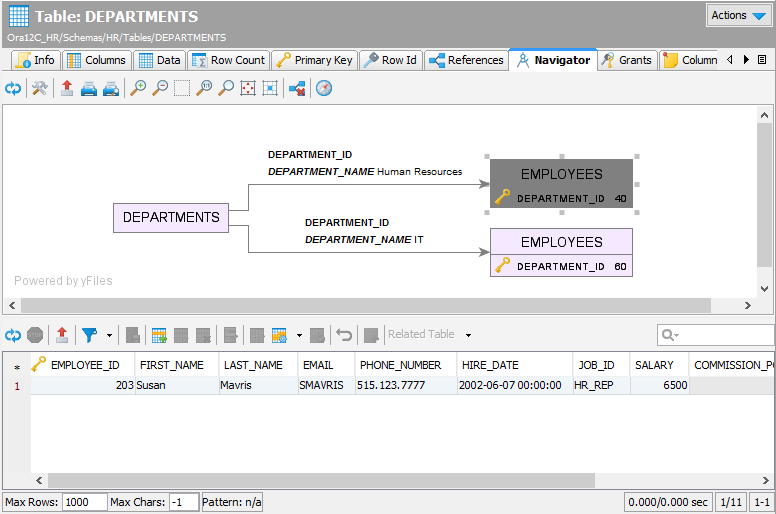Refresh the diagram using reload icon

13,89
